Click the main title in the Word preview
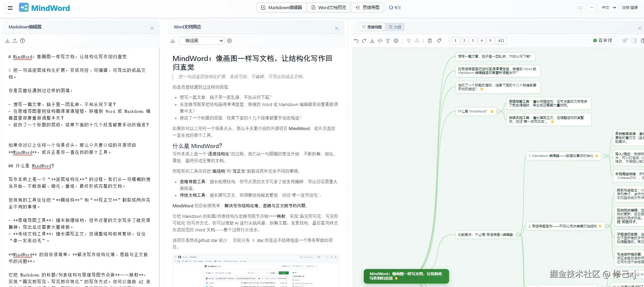 coord(252,63)
